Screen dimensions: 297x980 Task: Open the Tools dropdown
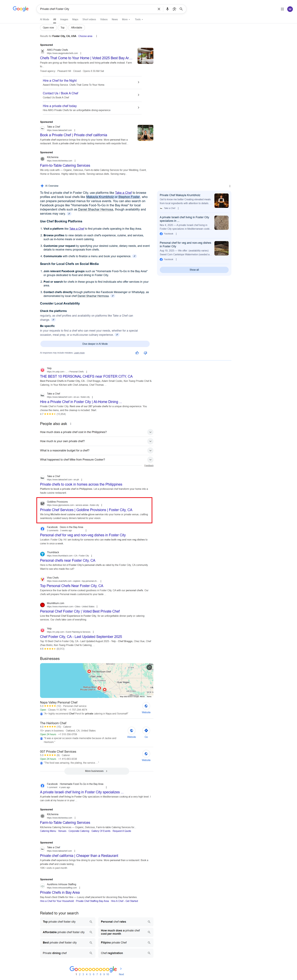tap(139, 19)
